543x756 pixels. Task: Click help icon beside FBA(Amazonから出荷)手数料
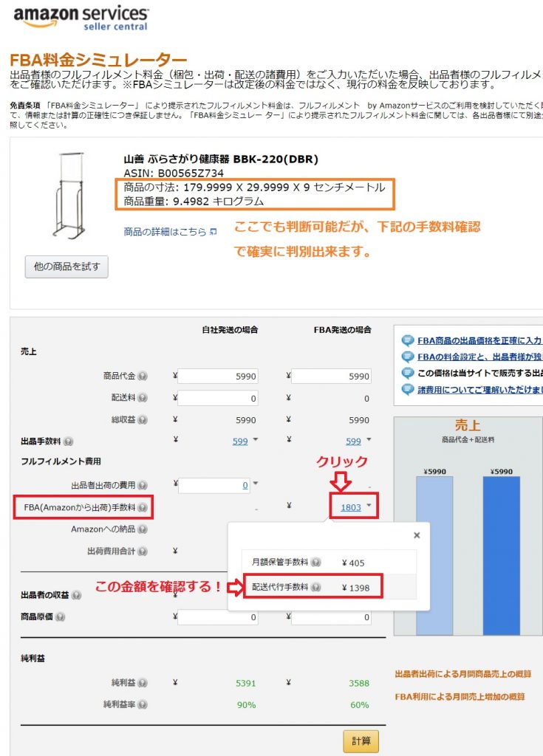(x=143, y=507)
